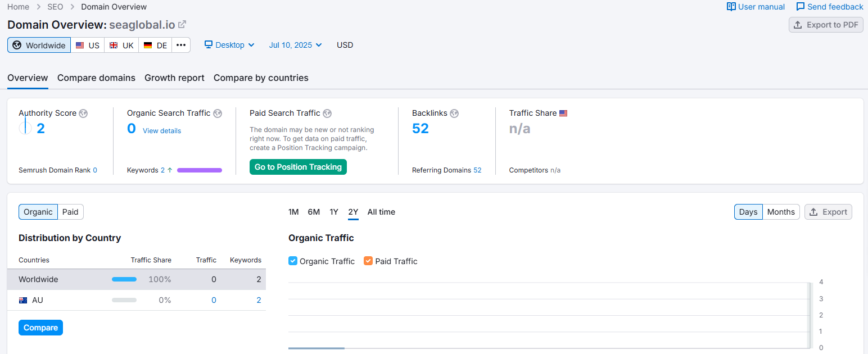Switch to the Growth report tab

tap(174, 78)
